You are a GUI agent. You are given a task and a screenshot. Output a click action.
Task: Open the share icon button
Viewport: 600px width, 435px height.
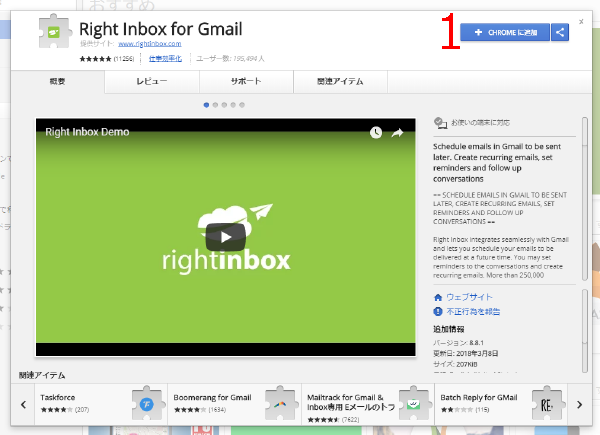560,33
